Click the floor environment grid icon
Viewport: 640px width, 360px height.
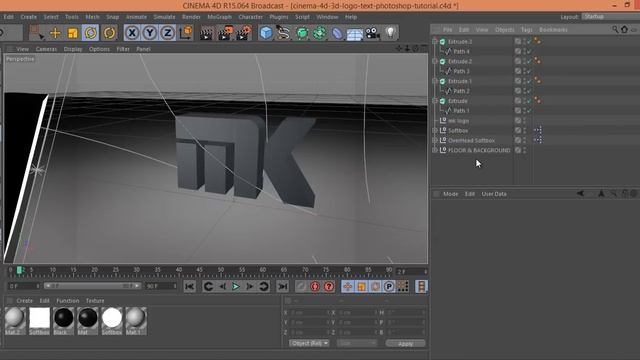[x=355, y=34]
